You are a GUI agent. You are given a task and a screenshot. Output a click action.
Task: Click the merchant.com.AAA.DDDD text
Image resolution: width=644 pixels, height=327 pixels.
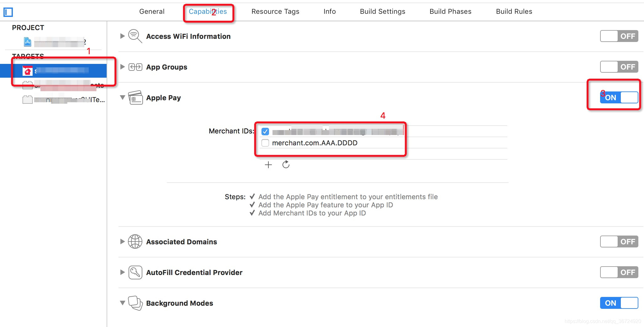click(314, 143)
